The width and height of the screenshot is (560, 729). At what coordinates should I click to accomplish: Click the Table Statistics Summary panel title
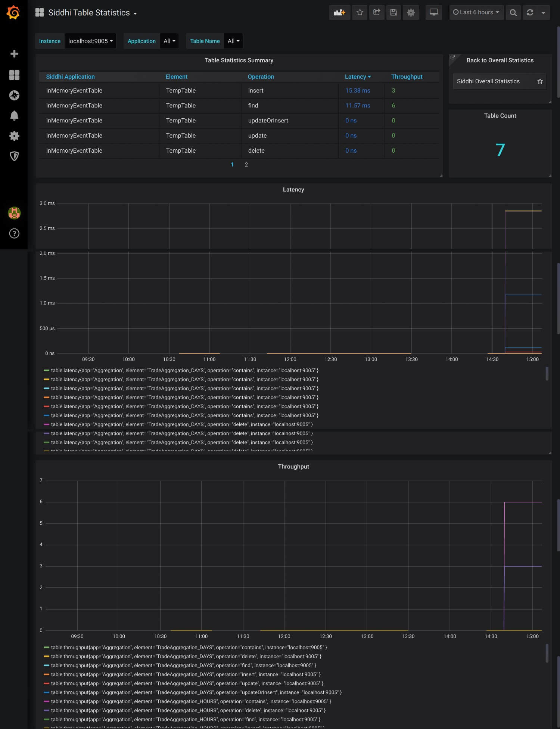tap(239, 60)
